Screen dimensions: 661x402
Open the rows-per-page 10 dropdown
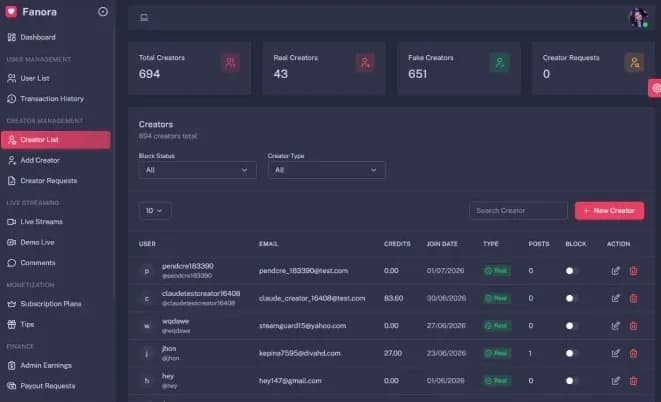click(154, 211)
